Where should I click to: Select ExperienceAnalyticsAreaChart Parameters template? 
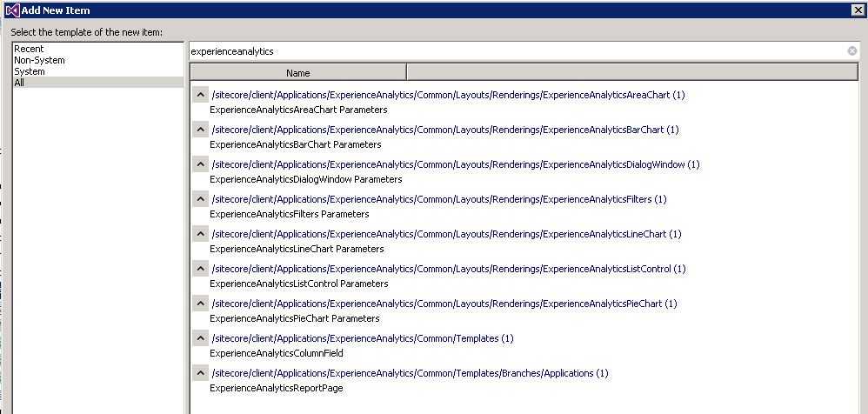pyautogui.click(x=298, y=110)
